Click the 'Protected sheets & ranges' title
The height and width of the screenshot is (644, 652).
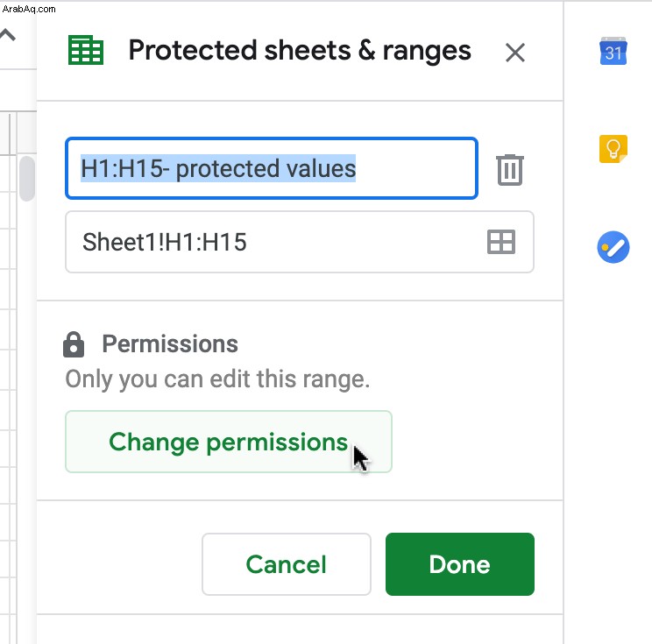tap(300, 51)
